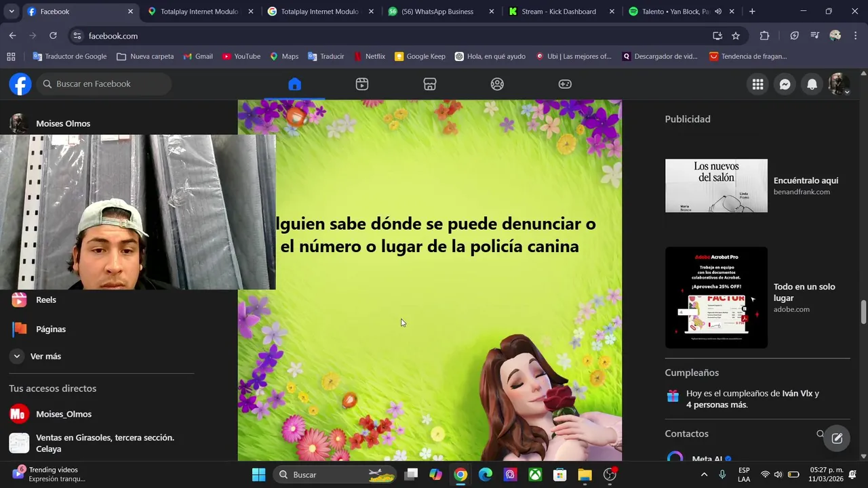868x488 pixels.
Task: Click the page scrollbar thumb
Action: (863, 312)
